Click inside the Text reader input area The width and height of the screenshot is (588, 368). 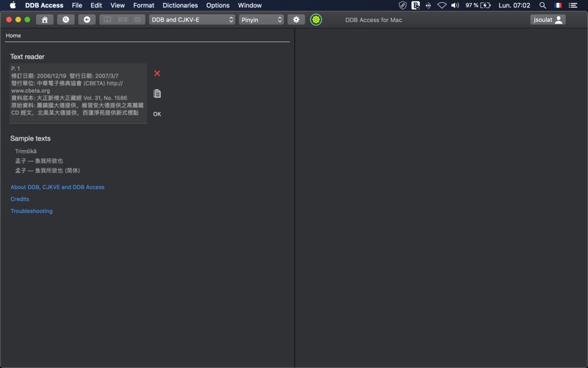pyautogui.click(x=78, y=93)
